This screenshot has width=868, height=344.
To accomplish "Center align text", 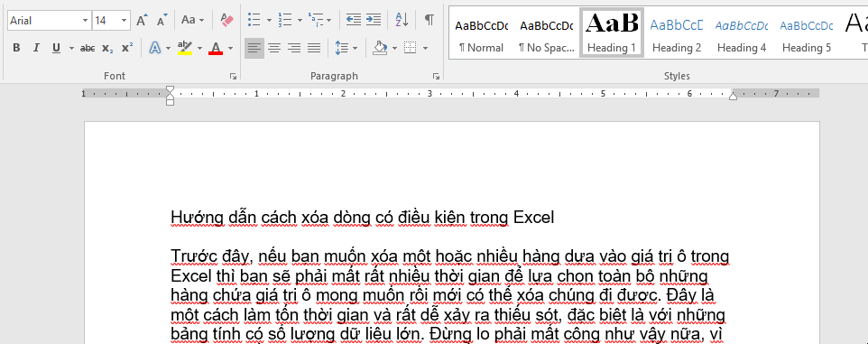I will point(274,48).
